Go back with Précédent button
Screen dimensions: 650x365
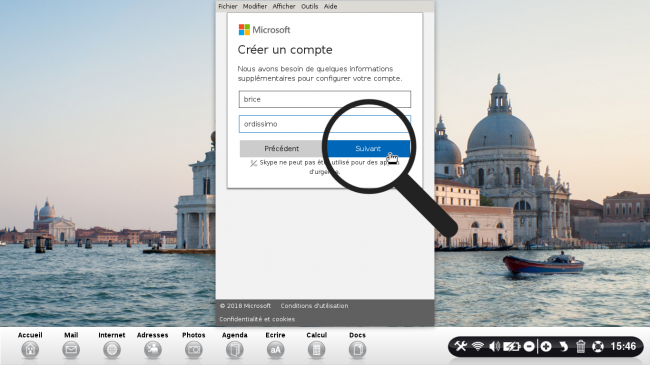click(281, 148)
